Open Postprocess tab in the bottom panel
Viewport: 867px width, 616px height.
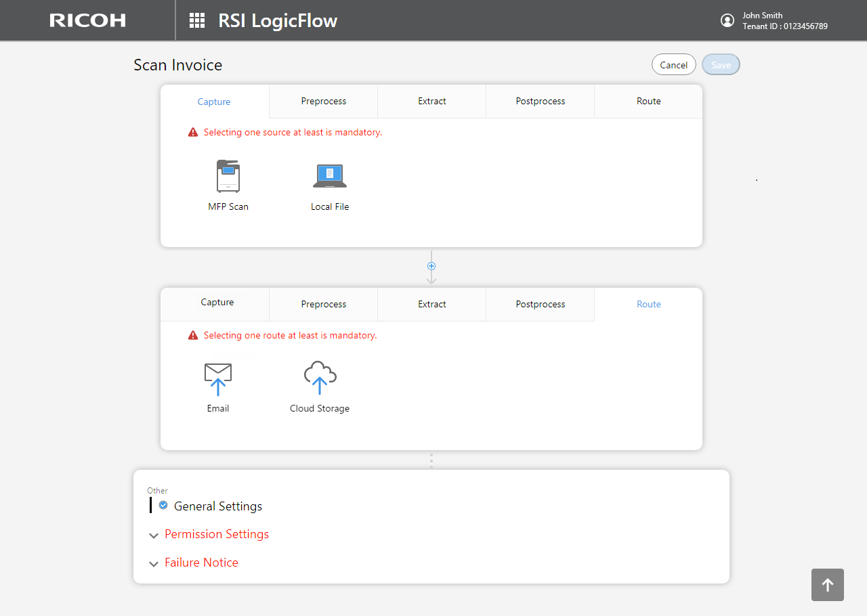pyautogui.click(x=540, y=305)
